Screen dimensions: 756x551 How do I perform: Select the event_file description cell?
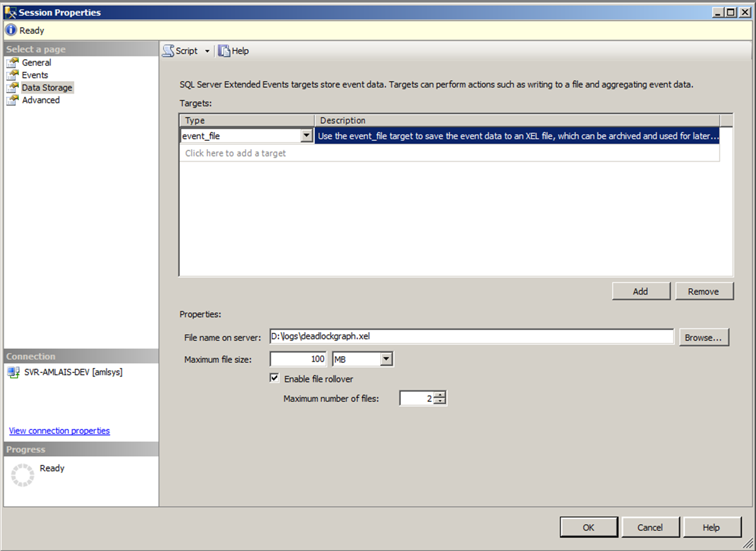(x=517, y=136)
